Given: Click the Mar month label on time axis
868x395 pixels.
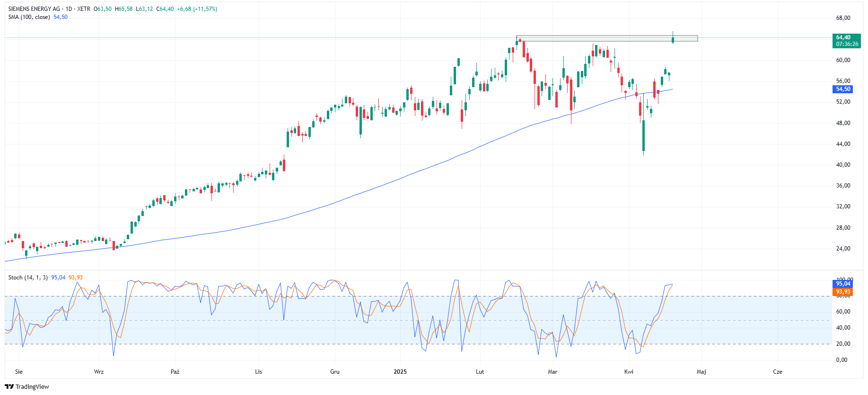Looking at the screenshot, I should click(552, 372).
